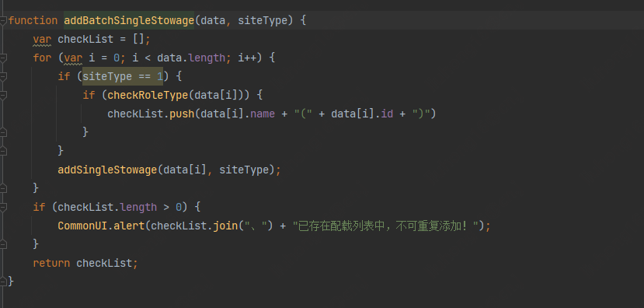Click 'checkList' on the return line
The image size is (644, 308).
tap(104, 263)
